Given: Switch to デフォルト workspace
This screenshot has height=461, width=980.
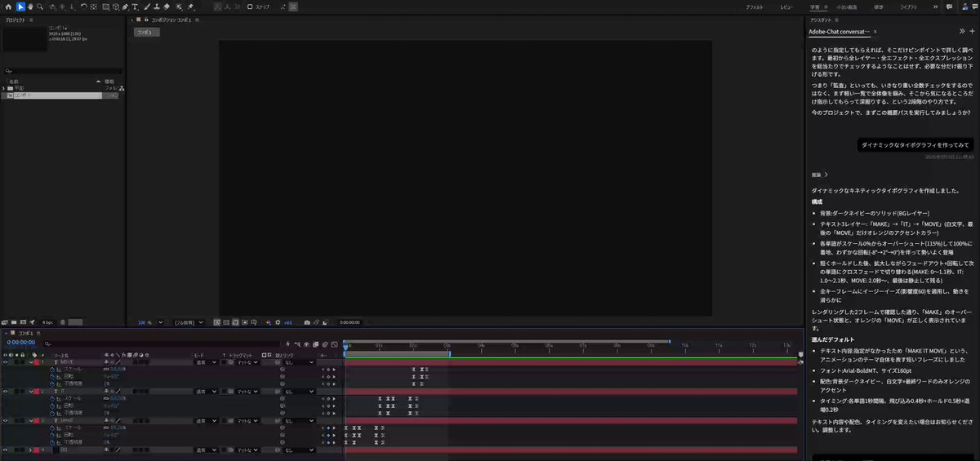Looking at the screenshot, I should point(755,7).
